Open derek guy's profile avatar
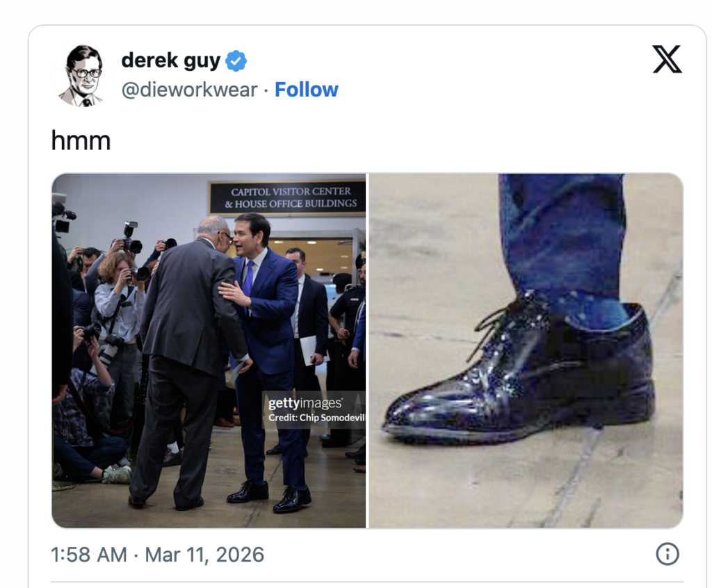This screenshot has height=588, width=712. [x=82, y=75]
